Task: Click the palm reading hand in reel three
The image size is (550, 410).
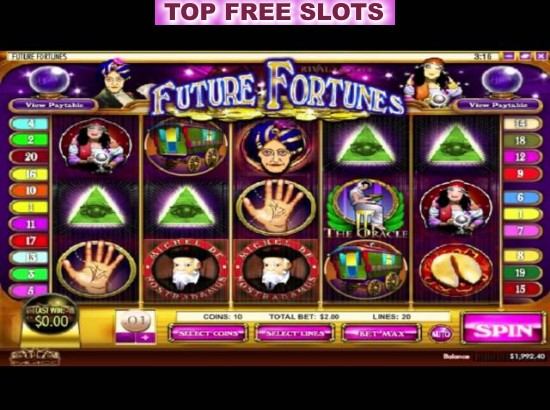Action: point(275,208)
